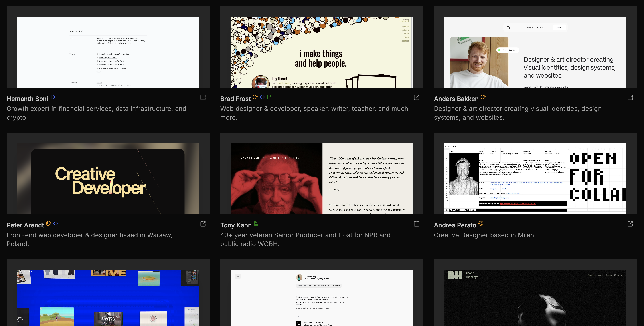This screenshot has height=326, width=644.
Task: Open the Hemanth Soni name link
Action: 28,99
